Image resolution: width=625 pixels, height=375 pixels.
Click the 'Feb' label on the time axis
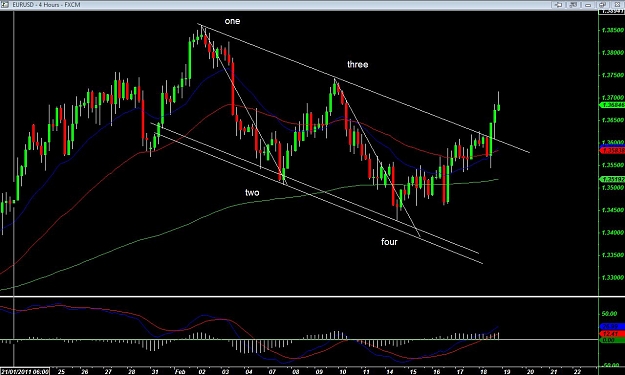click(180, 371)
